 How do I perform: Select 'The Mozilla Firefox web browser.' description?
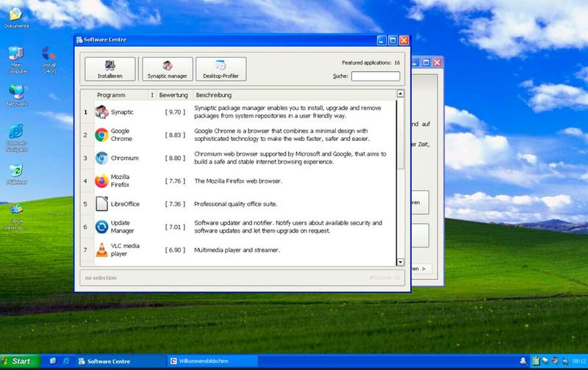click(238, 181)
